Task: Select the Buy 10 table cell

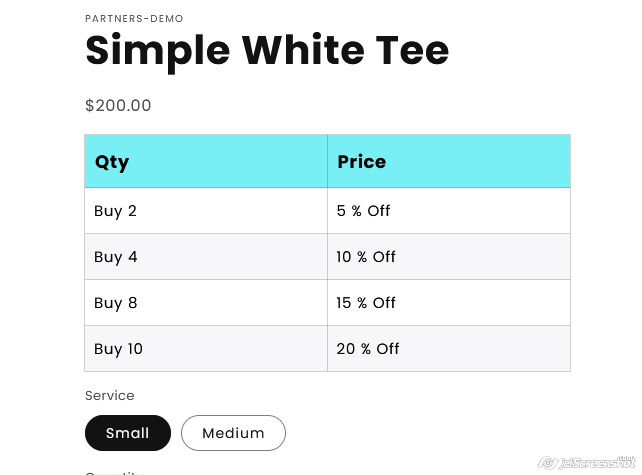Action: pyautogui.click(x=118, y=349)
